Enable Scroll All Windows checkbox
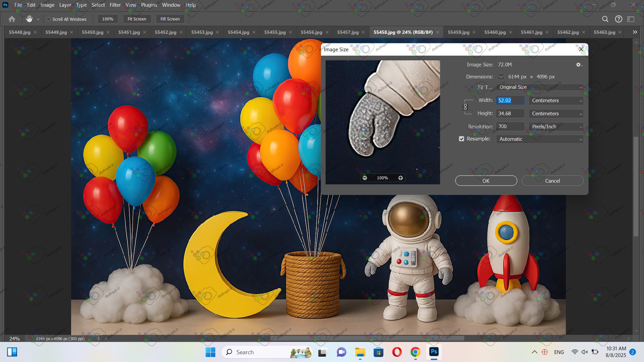Image resolution: width=644 pixels, height=362 pixels. pos(49,19)
